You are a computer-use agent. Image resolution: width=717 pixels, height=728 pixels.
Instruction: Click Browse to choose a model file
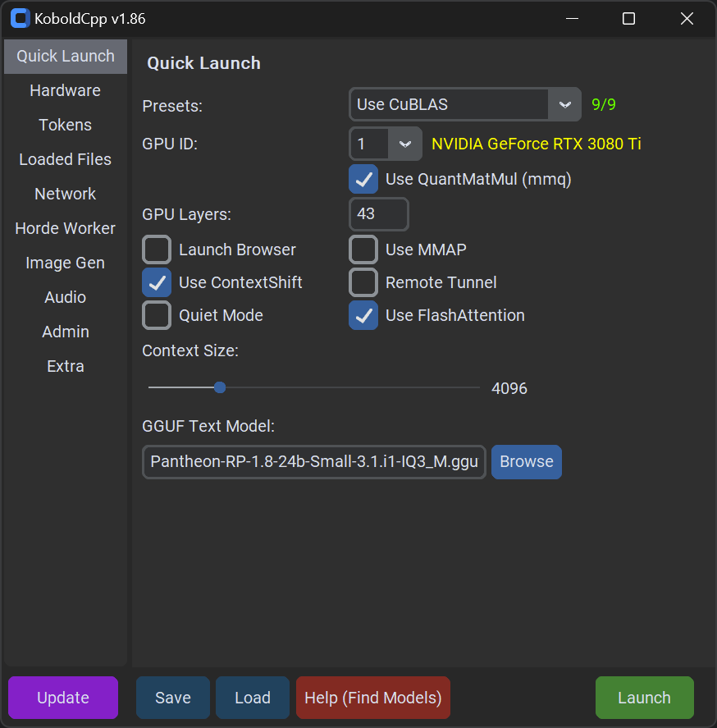pos(526,462)
